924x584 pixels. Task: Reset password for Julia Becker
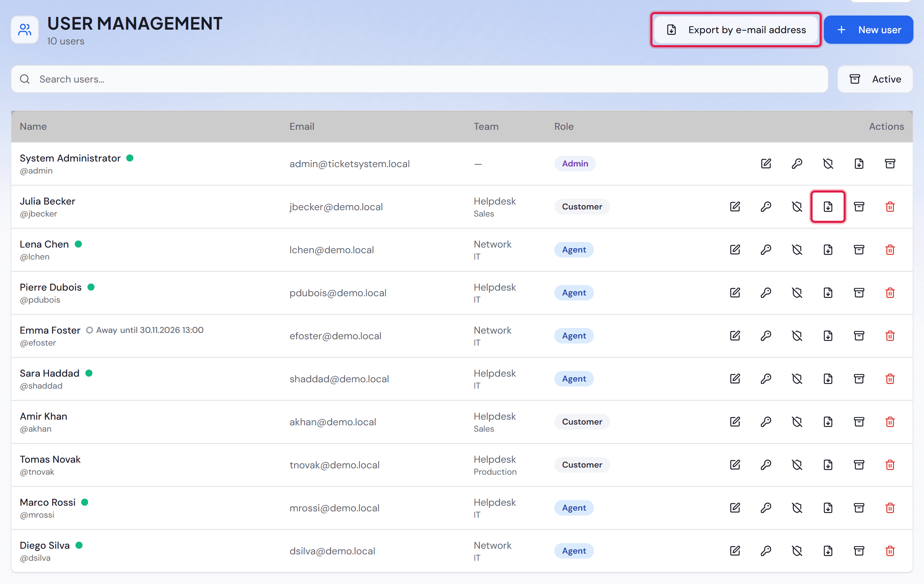pos(766,207)
